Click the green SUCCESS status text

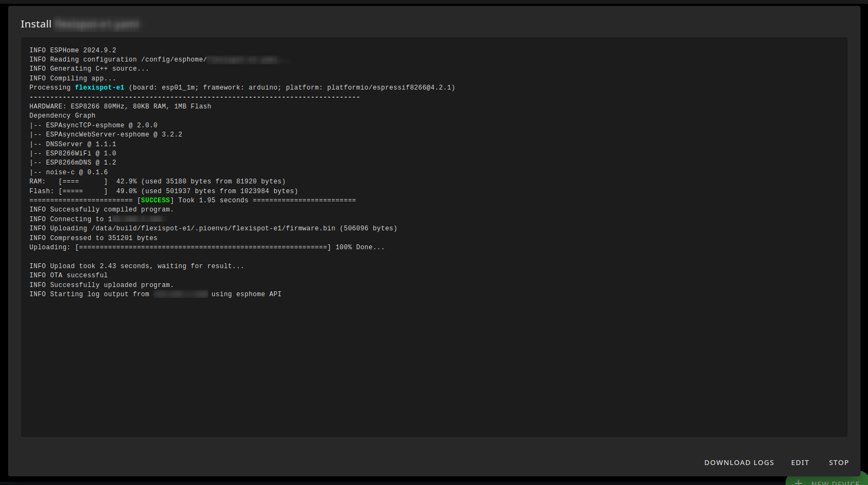click(x=155, y=200)
